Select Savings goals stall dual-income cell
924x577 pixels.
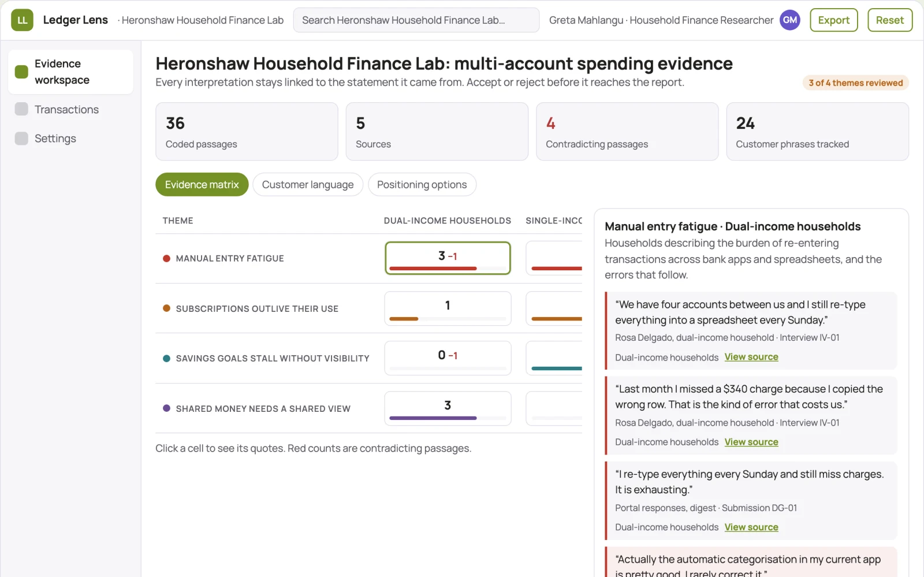[448, 358]
